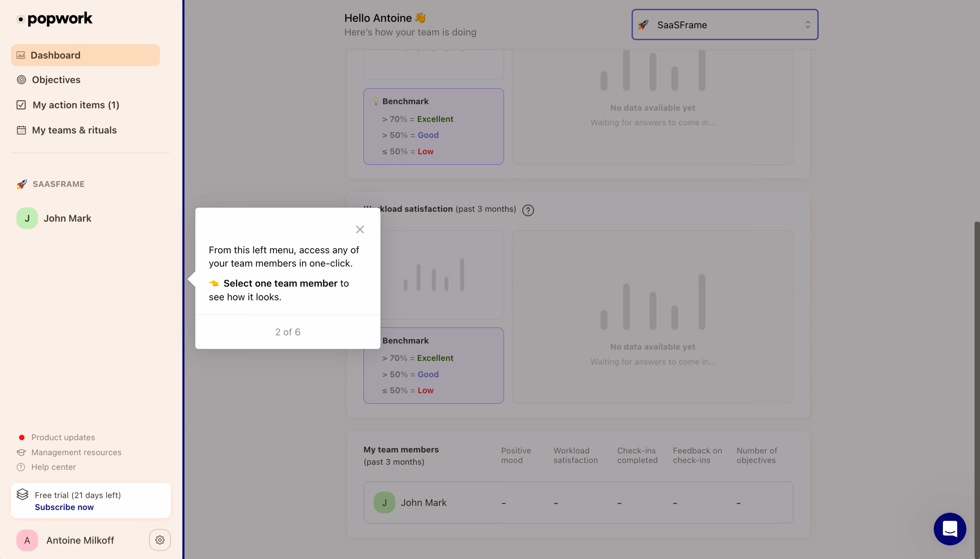This screenshot has width=980, height=559.
Task: Open the chat support bubble icon
Action: click(950, 529)
